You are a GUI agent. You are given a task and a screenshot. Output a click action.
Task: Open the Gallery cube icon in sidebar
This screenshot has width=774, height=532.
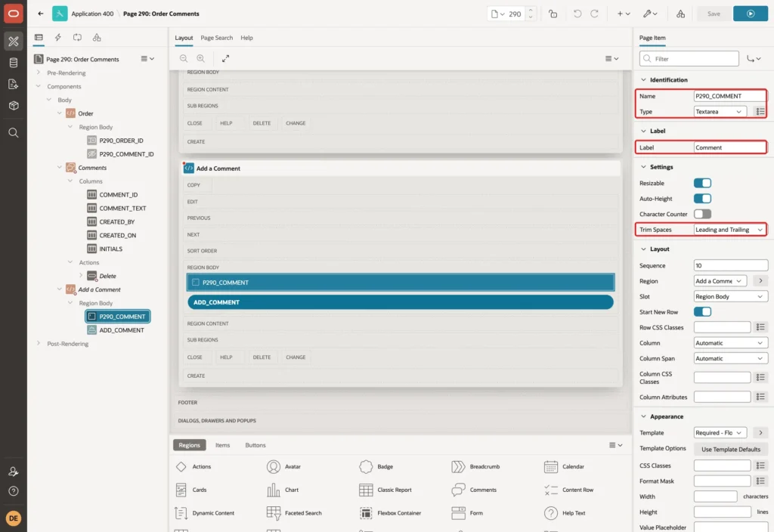14,106
